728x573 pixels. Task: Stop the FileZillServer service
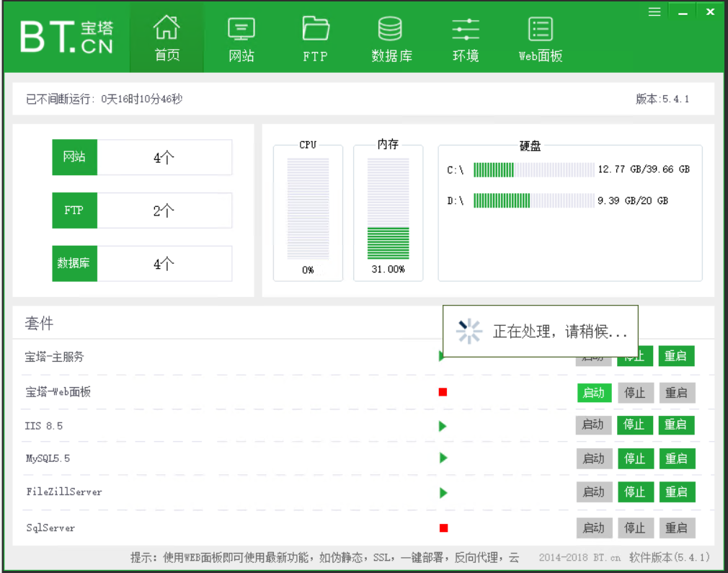(x=636, y=492)
